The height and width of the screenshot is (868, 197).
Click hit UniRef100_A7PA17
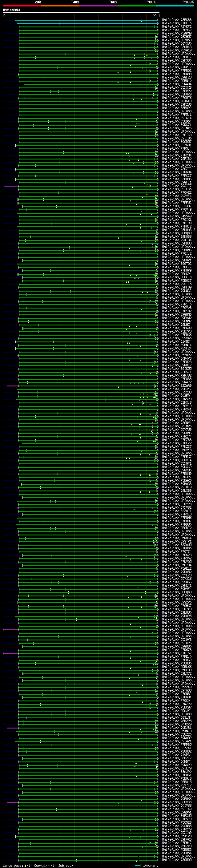(x=177, y=57)
